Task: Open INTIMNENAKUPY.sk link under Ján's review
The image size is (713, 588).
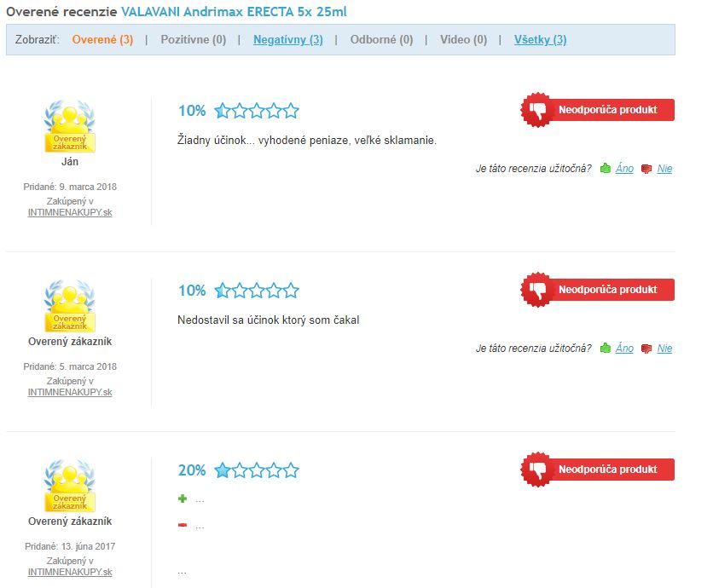Action: [70, 213]
